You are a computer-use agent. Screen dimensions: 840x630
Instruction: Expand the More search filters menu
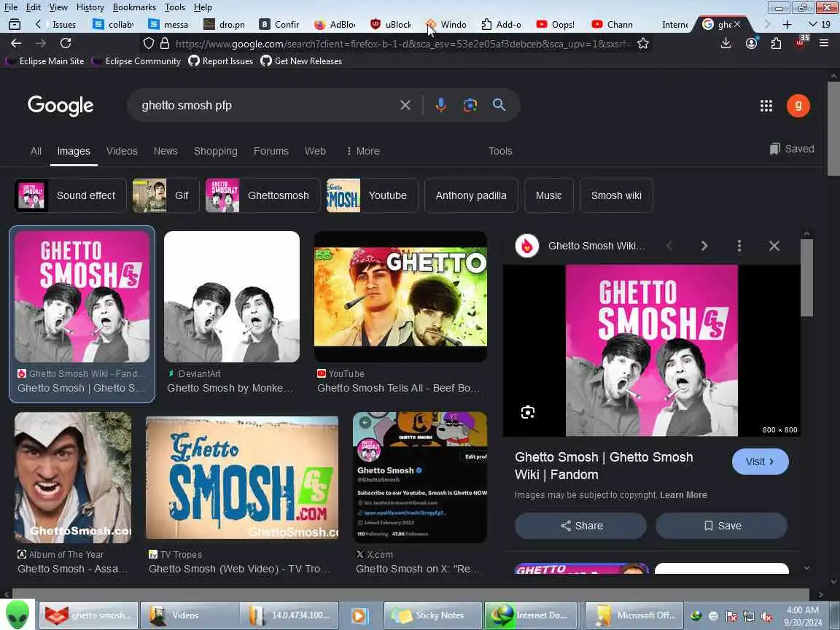point(362,151)
